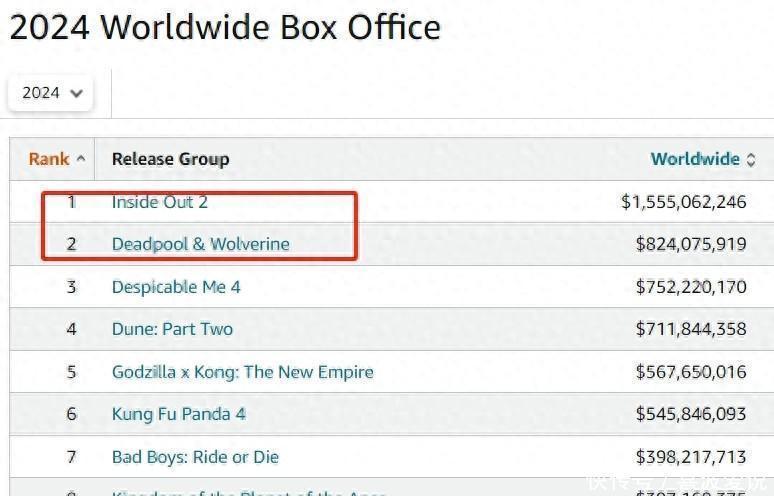The width and height of the screenshot is (774, 496).
Task: Open Bad Boys: Ride or Die page
Action: 195,457
